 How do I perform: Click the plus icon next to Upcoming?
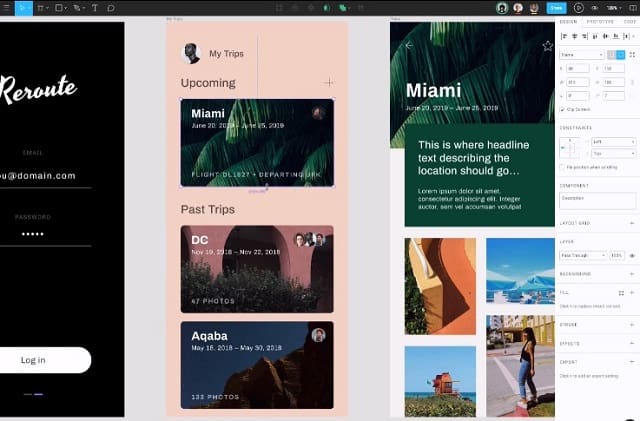pyautogui.click(x=329, y=82)
